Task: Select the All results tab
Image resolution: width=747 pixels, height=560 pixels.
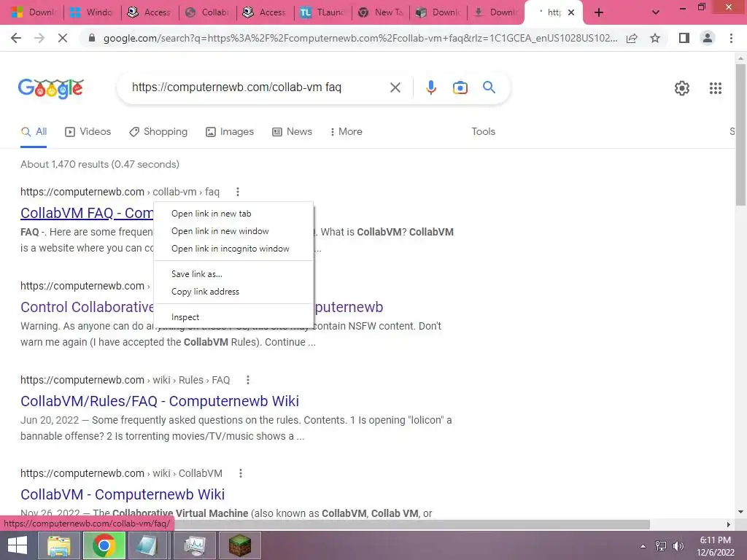Action: pyautogui.click(x=34, y=132)
